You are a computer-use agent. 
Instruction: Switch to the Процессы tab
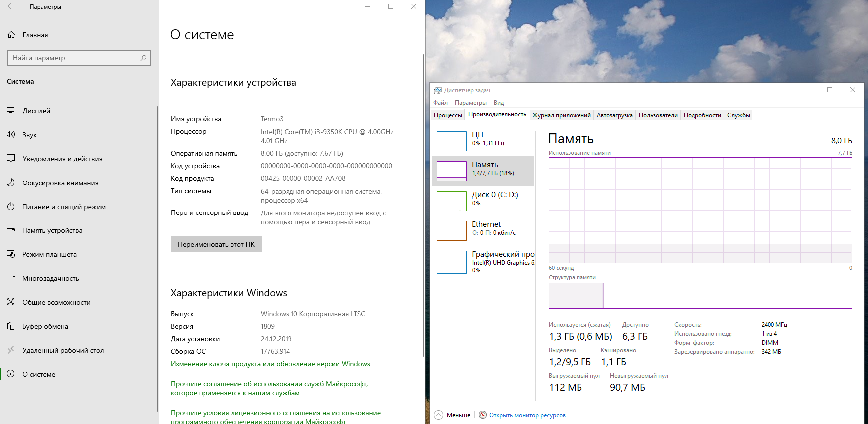pos(448,115)
